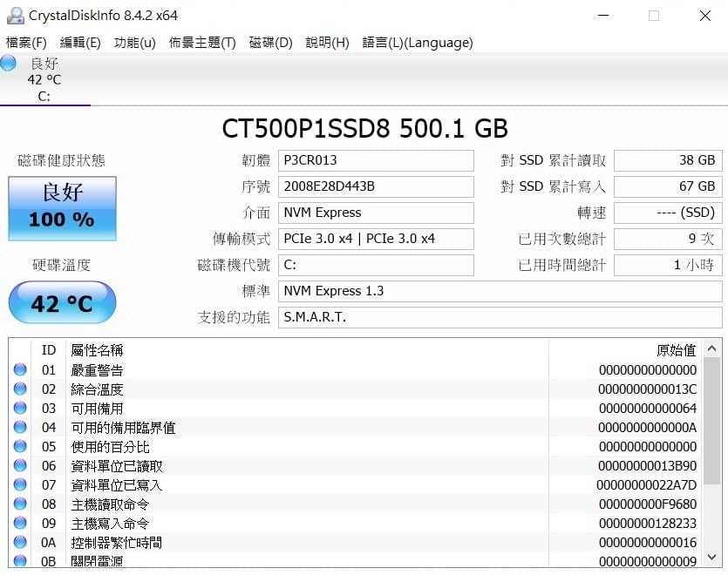Viewport: 728px width, 575px height.
Task: Select the C: drive tab showing 42 °C
Action: coord(44,79)
